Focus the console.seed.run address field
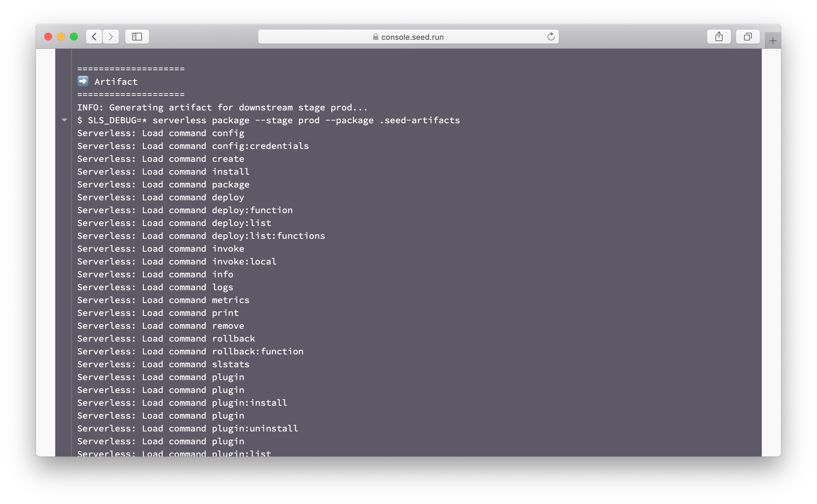This screenshot has height=504, width=817. [x=412, y=37]
